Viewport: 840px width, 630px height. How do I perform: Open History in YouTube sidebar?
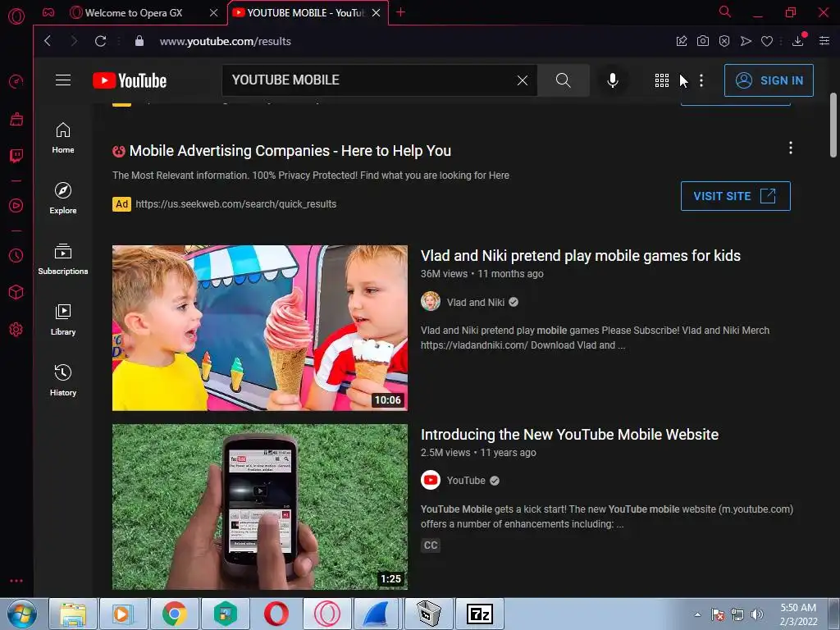[63, 381]
